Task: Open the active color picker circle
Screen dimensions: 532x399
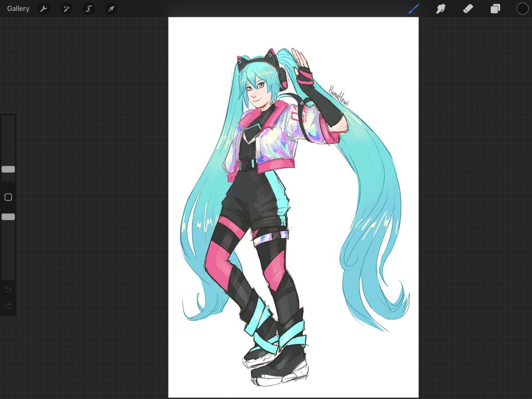Action: (522, 8)
